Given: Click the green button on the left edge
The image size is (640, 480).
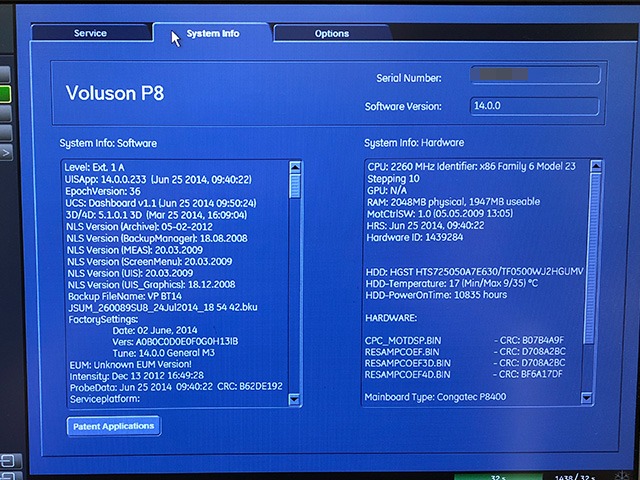Looking at the screenshot, I should pos(5,94).
